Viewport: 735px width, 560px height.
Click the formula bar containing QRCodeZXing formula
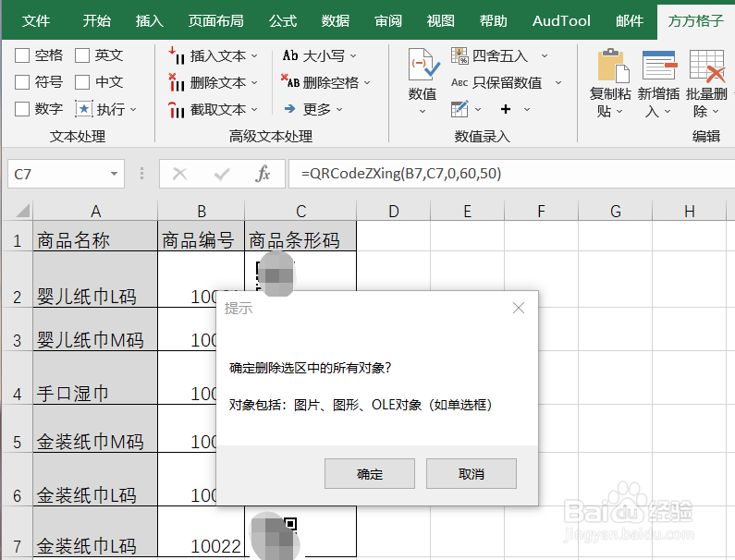[x=511, y=174]
